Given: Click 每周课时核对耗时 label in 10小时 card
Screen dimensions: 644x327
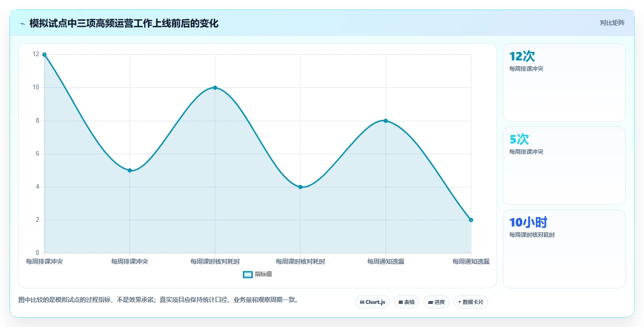Looking at the screenshot, I should (532, 235).
